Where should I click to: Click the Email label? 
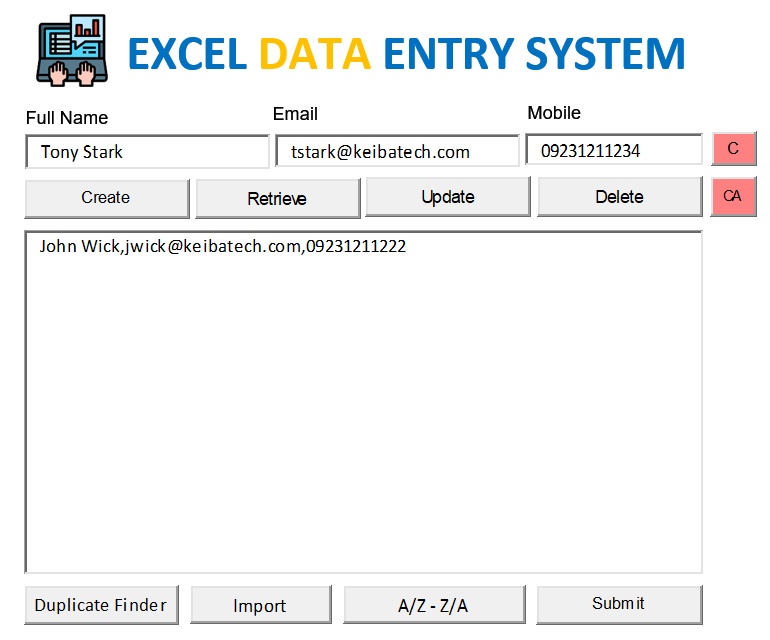point(295,114)
